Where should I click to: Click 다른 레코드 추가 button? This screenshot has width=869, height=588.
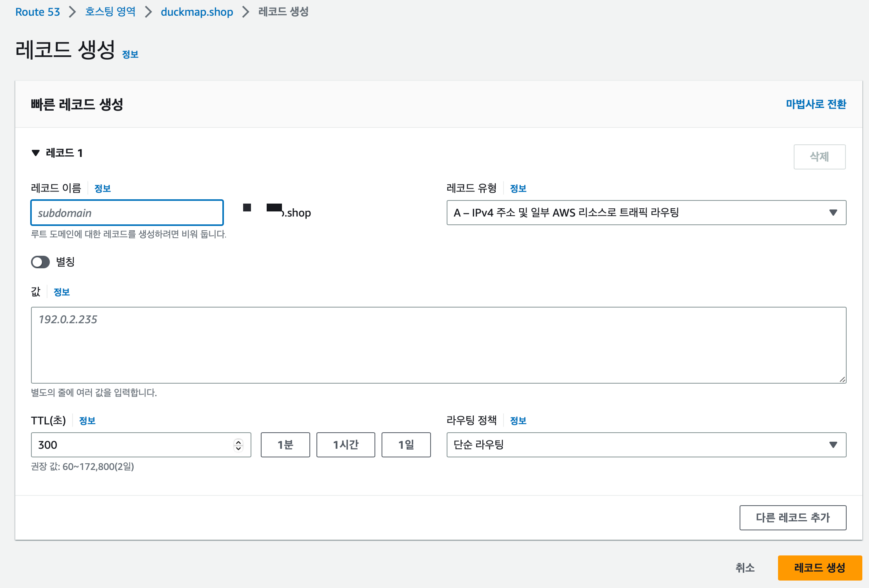click(x=793, y=518)
